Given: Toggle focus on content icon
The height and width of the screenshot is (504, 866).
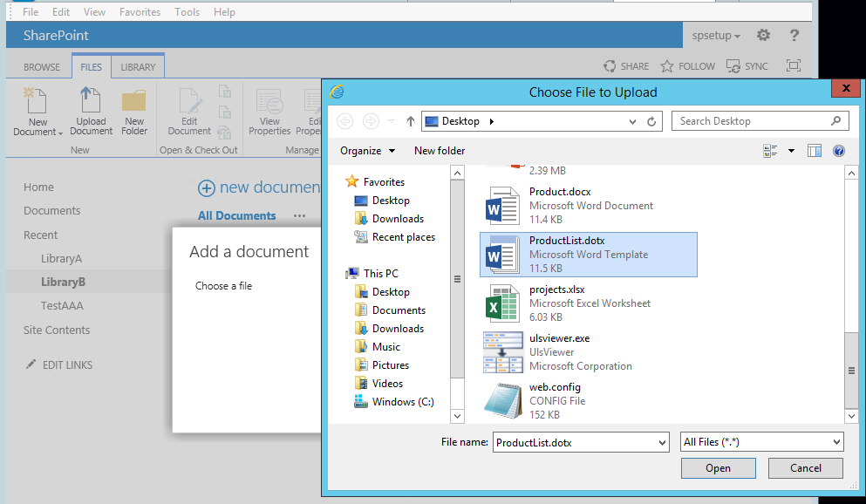Looking at the screenshot, I should point(794,65).
